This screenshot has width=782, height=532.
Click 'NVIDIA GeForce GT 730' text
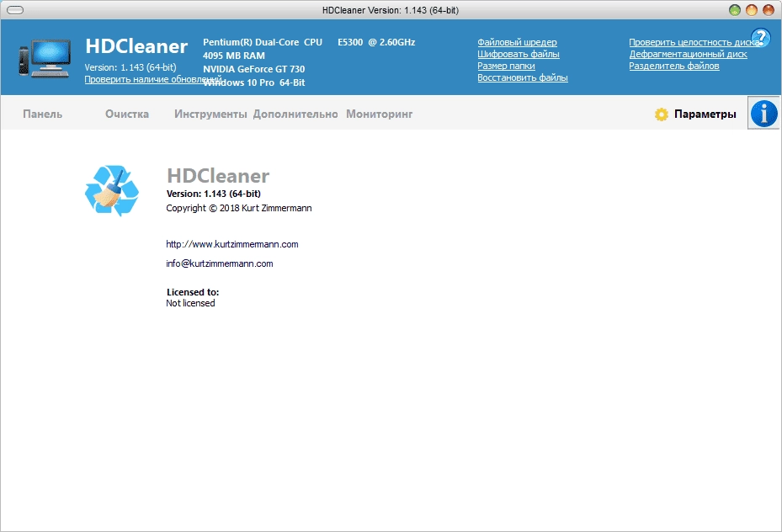[x=254, y=69]
